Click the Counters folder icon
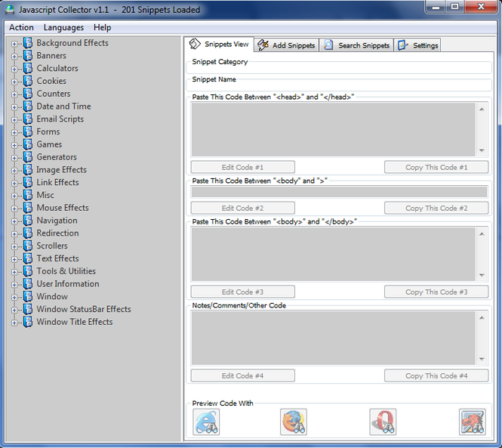This screenshot has width=502, height=448. click(28, 94)
